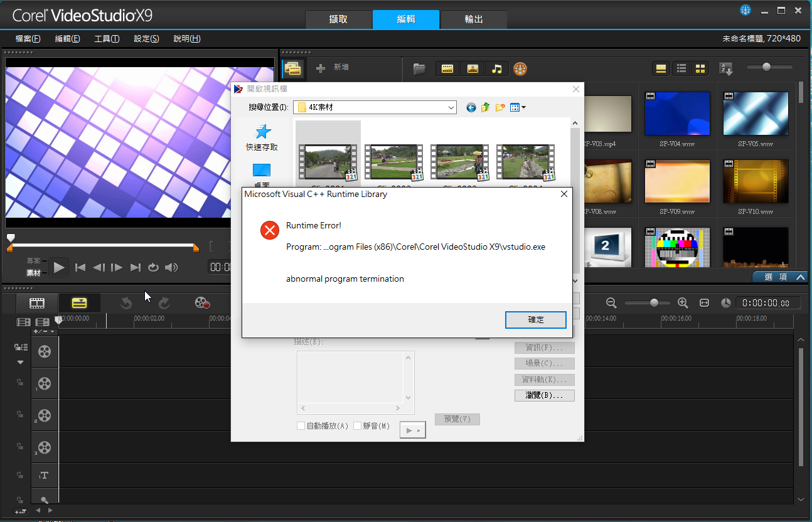The width and height of the screenshot is (812, 522).
Task: Play the preview in the player panel
Action: 59,268
